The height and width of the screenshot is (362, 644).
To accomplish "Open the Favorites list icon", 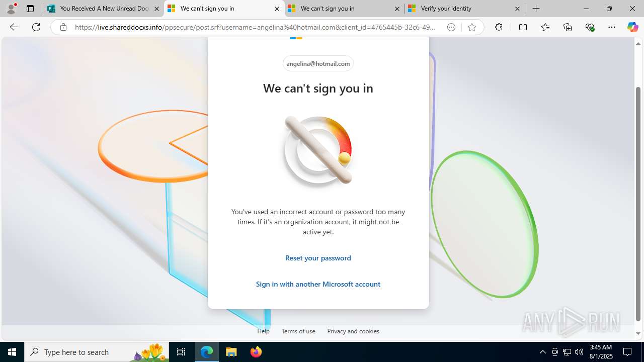I will pyautogui.click(x=545, y=27).
